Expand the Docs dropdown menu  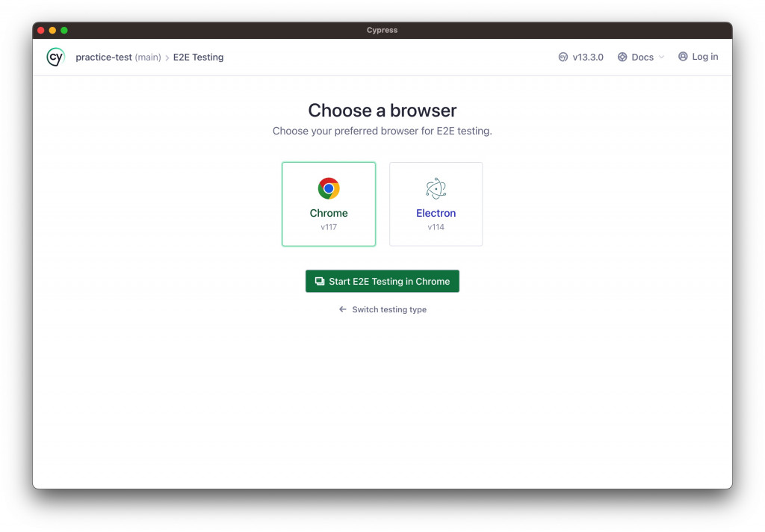pos(640,57)
